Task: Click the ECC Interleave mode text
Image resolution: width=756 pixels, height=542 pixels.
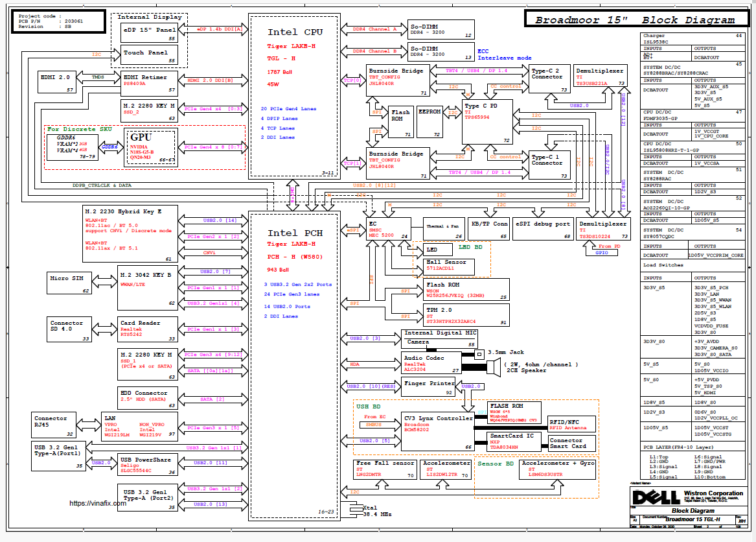Action: click(x=504, y=54)
